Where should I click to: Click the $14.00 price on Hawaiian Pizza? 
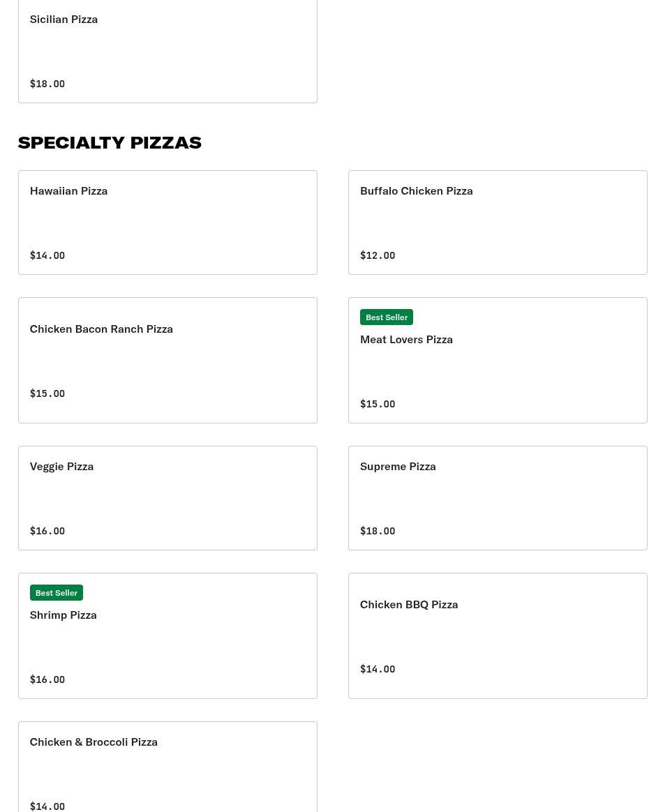[x=47, y=255]
